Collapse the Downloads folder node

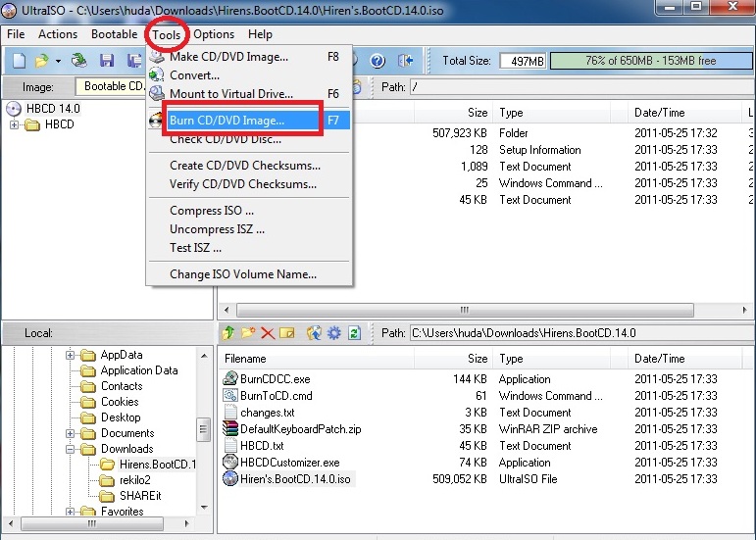click(x=70, y=449)
